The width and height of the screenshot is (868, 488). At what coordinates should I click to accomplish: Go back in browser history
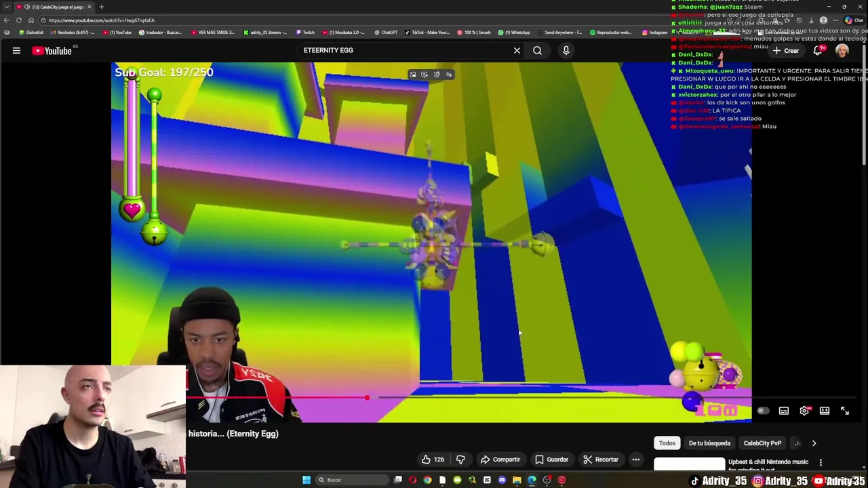[7, 20]
